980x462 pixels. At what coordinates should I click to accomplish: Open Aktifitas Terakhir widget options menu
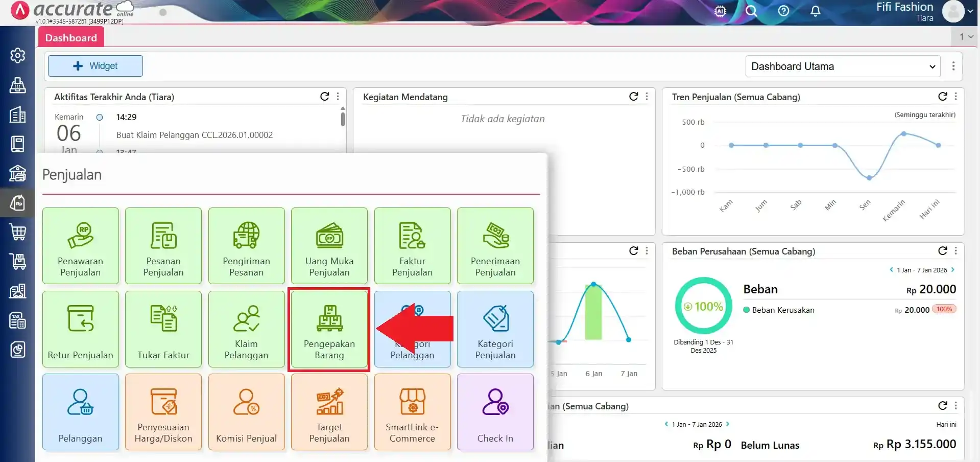tap(338, 97)
